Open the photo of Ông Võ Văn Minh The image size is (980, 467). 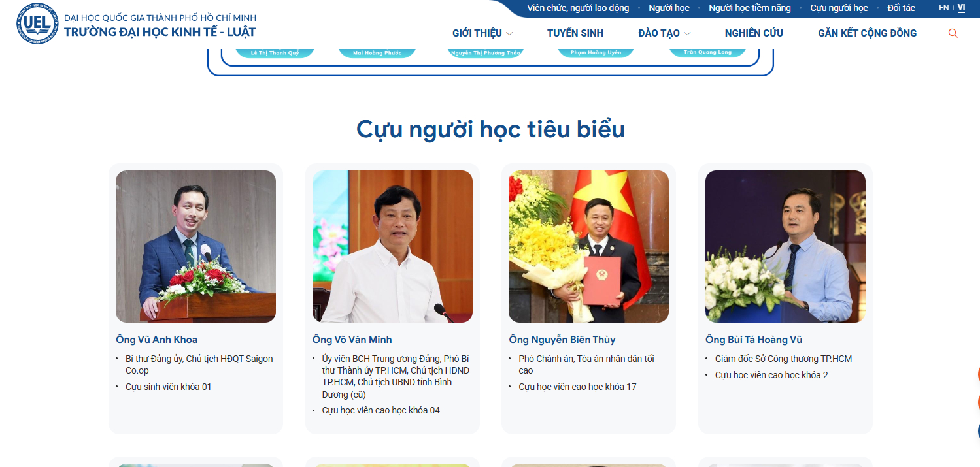pyautogui.click(x=392, y=246)
